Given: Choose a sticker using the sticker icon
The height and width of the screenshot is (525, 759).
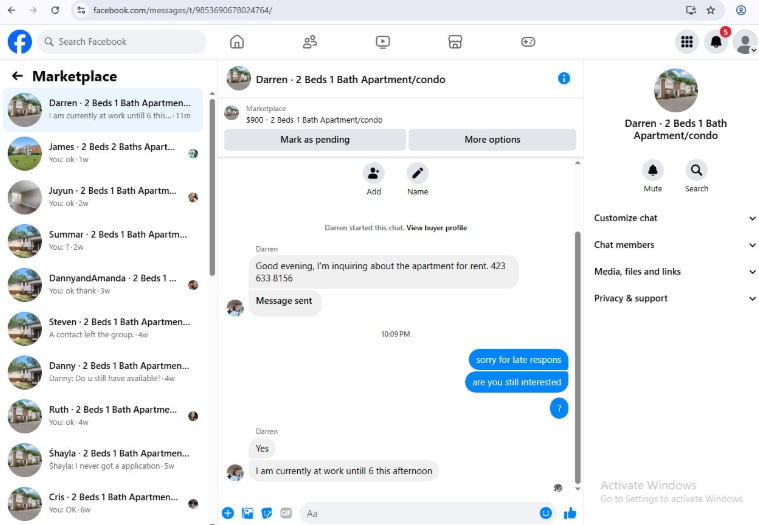Looking at the screenshot, I should point(267,513).
